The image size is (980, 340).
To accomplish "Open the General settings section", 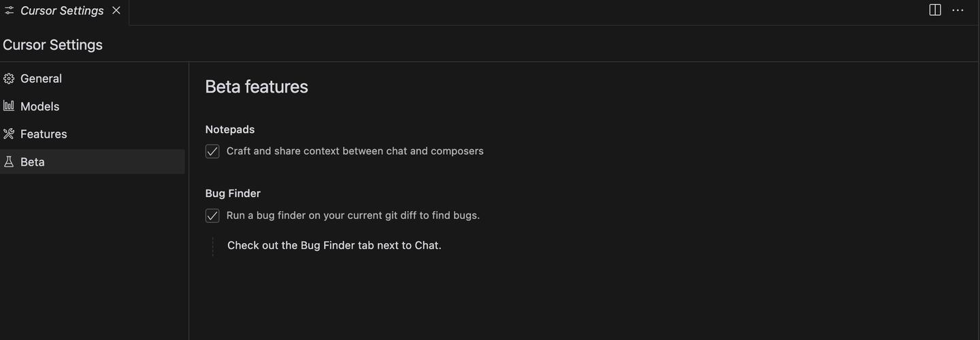I will pos(41,78).
